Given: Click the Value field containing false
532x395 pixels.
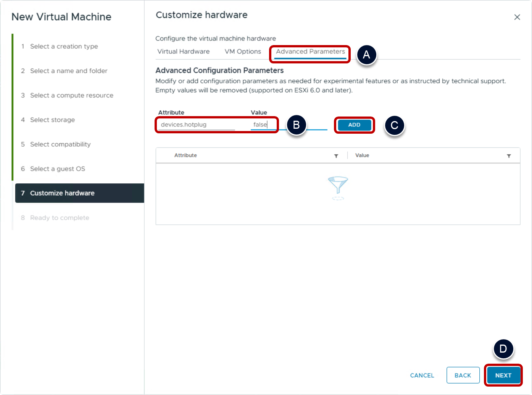Looking at the screenshot, I should click(263, 125).
